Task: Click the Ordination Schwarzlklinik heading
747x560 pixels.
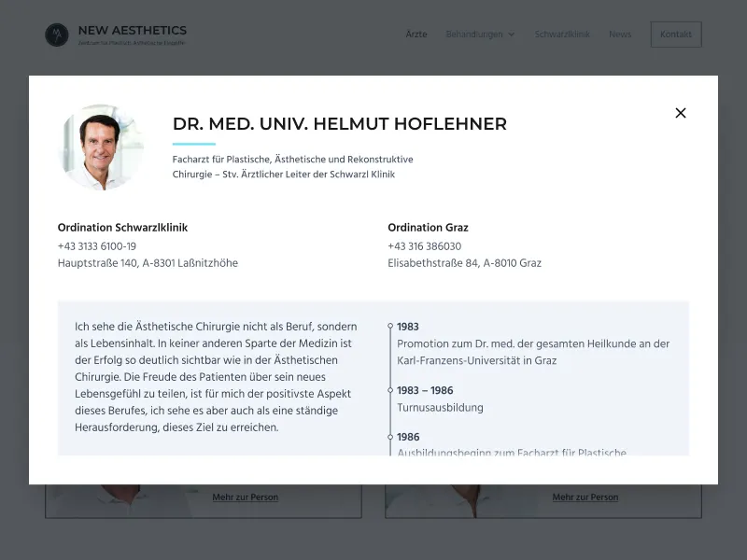Action: coord(122,228)
